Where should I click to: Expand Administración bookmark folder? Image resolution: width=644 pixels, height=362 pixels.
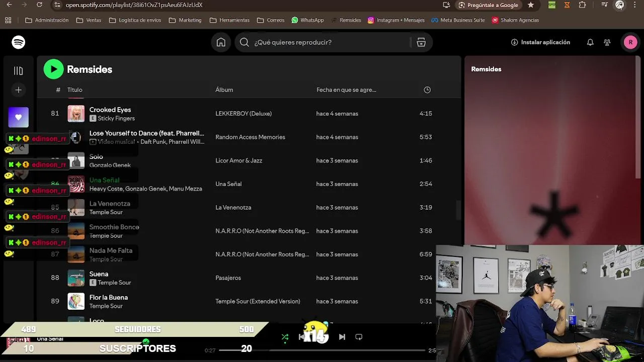[47, 20]
